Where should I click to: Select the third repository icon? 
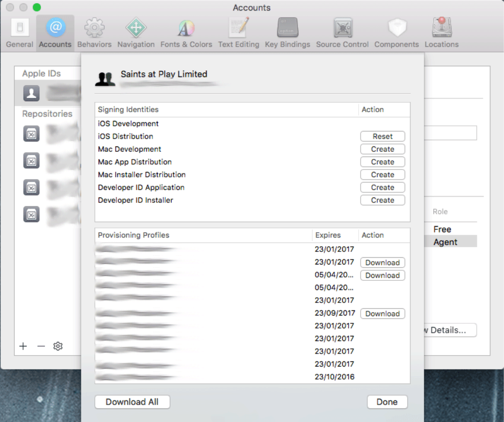click(31, 187)
